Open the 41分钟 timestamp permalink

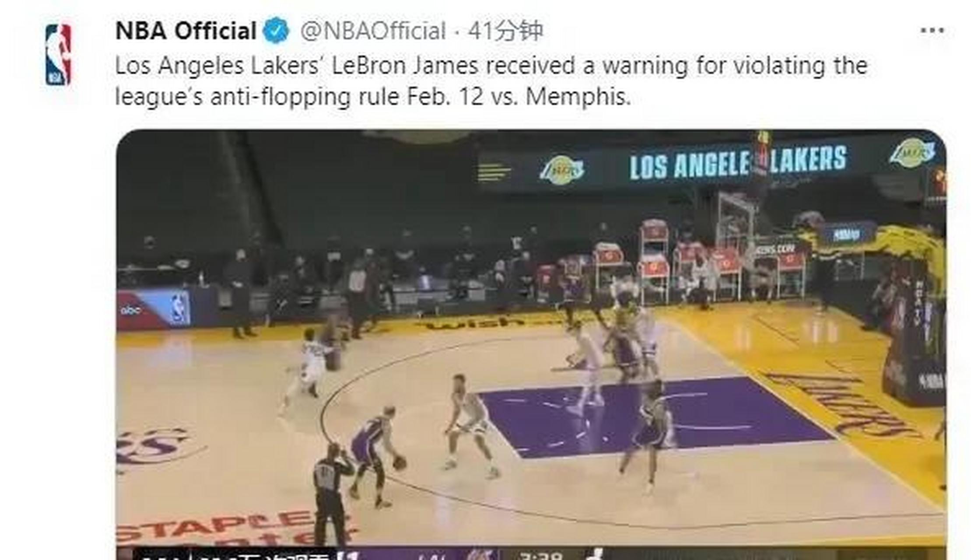tap(505, 31)
